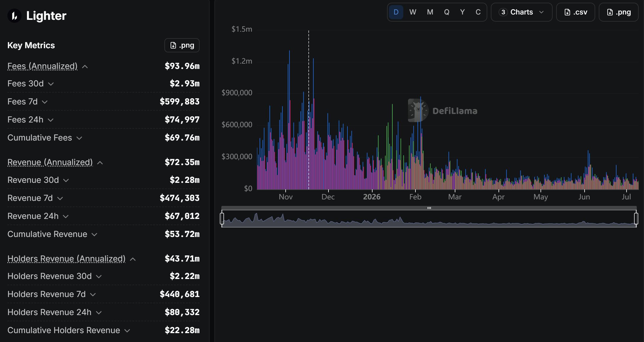Click the Fees (Annualized) label
The width and height of the screenshot is (644, 342).
42,66
